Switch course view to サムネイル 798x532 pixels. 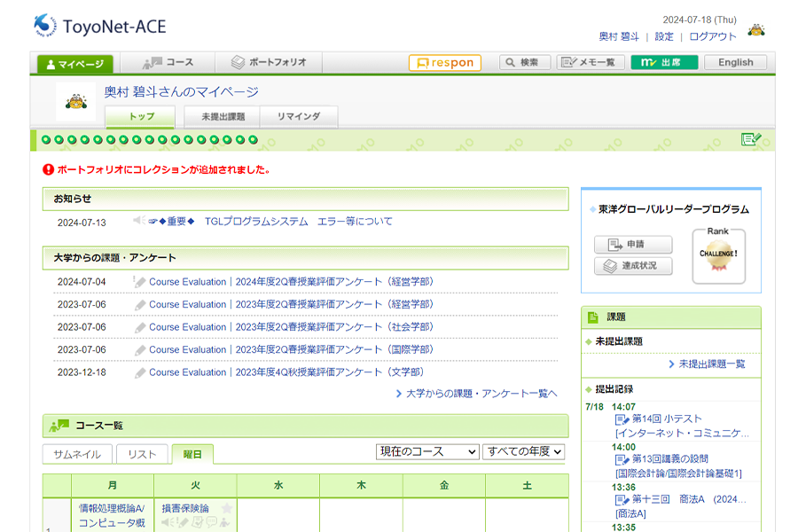tap(77, 454)
